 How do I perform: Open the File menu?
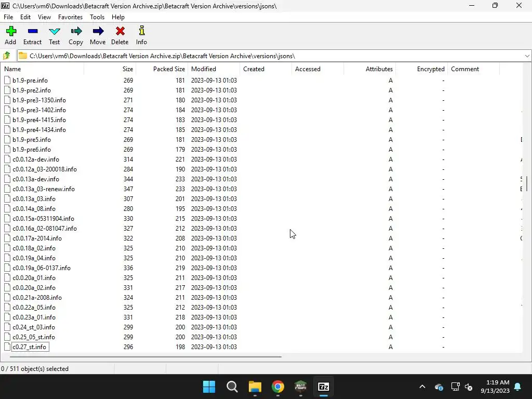click(x=8, y=17)
